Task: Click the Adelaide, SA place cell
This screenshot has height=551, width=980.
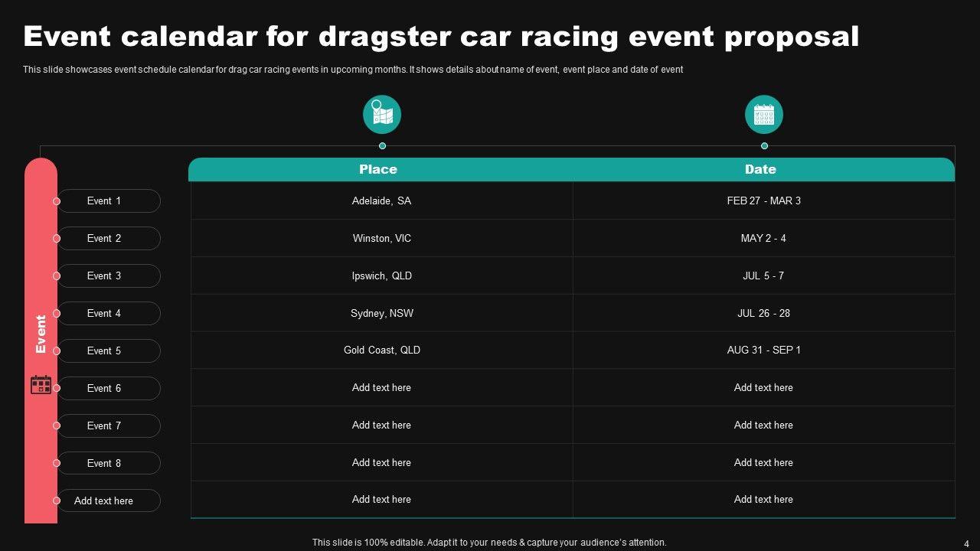Action: click(x=381, y=201)
